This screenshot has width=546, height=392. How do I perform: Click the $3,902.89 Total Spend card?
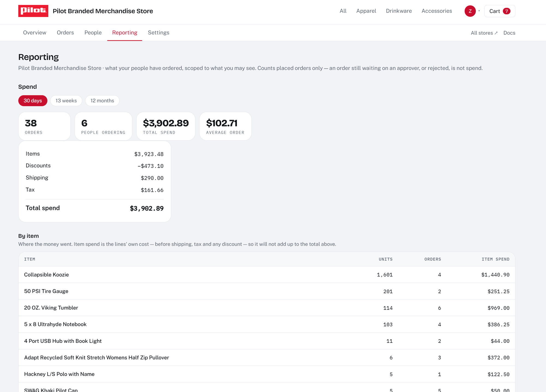(x=166, y=126)
